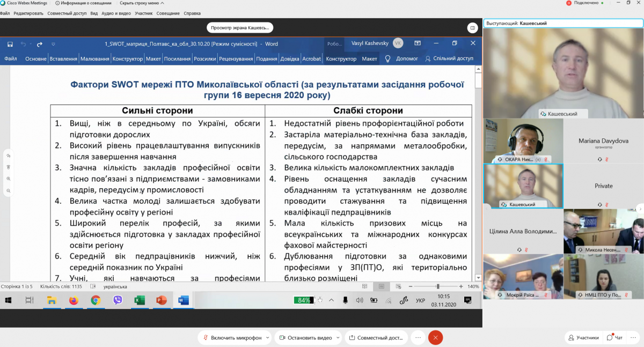Click the Word save icon

(10, 43)
